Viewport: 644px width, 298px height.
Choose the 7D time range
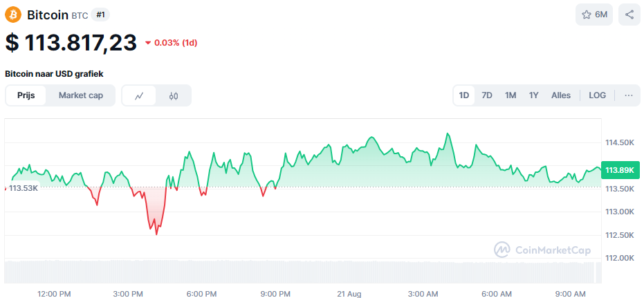tap(487, 95)
